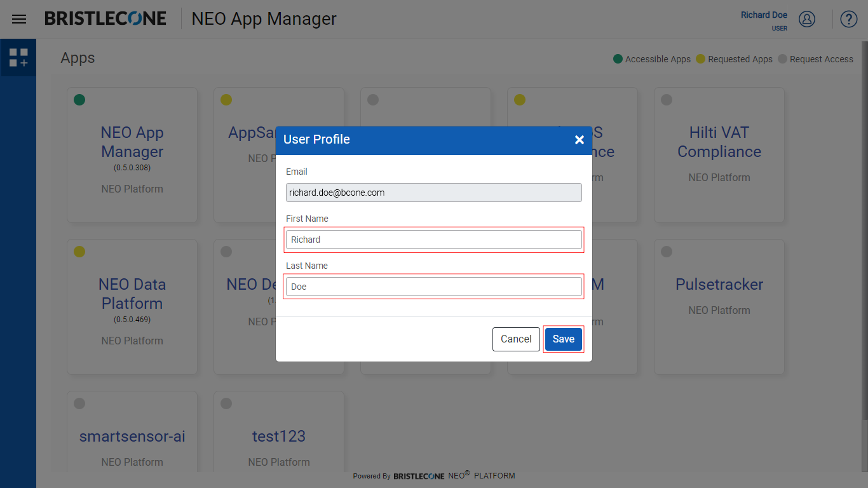
Task: Click gray status dot on smartsensor-ai card
Action: coord(79,403)
